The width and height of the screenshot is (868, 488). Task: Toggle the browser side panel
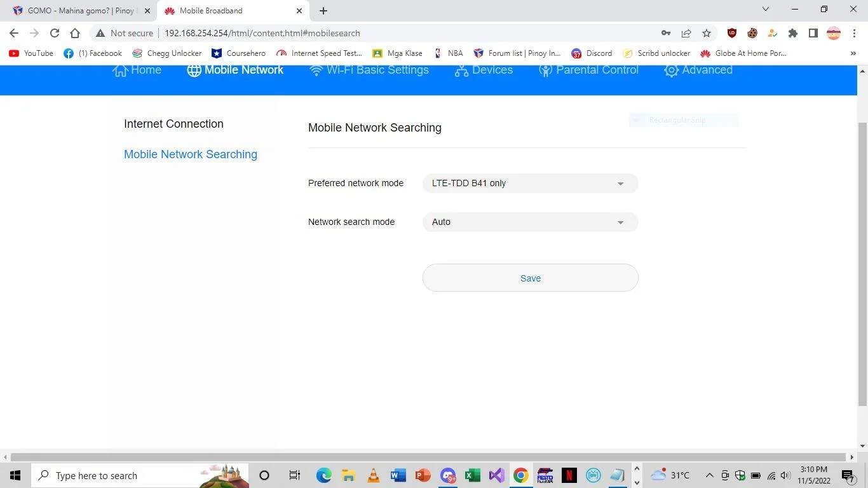tap(813, 33)
